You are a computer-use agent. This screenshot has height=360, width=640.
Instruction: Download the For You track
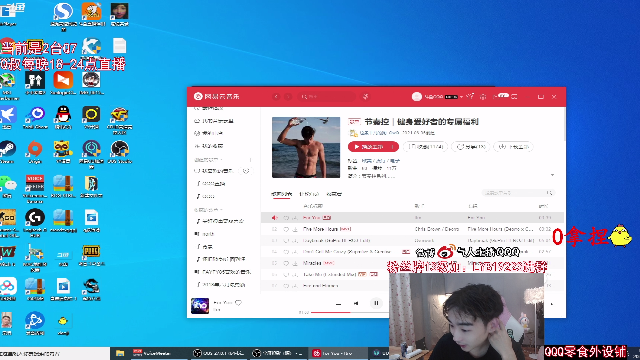(295, 218)
